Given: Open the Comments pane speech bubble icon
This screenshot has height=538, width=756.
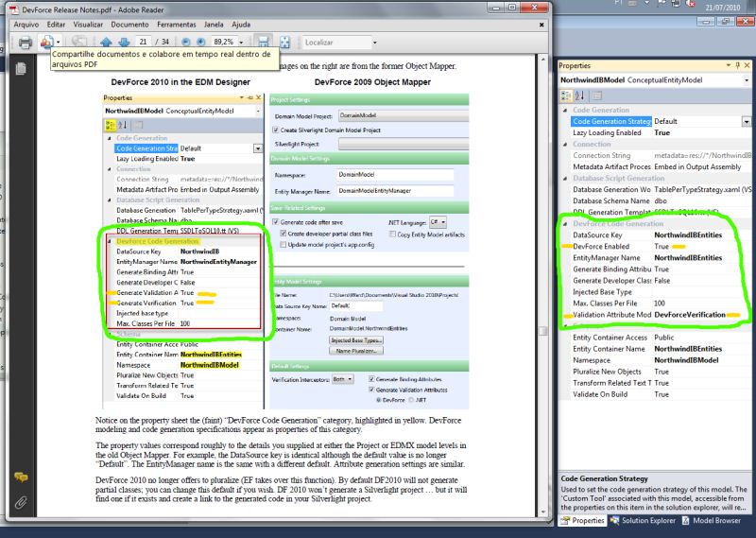Looking at the screenshot, I should pos(20,478).
